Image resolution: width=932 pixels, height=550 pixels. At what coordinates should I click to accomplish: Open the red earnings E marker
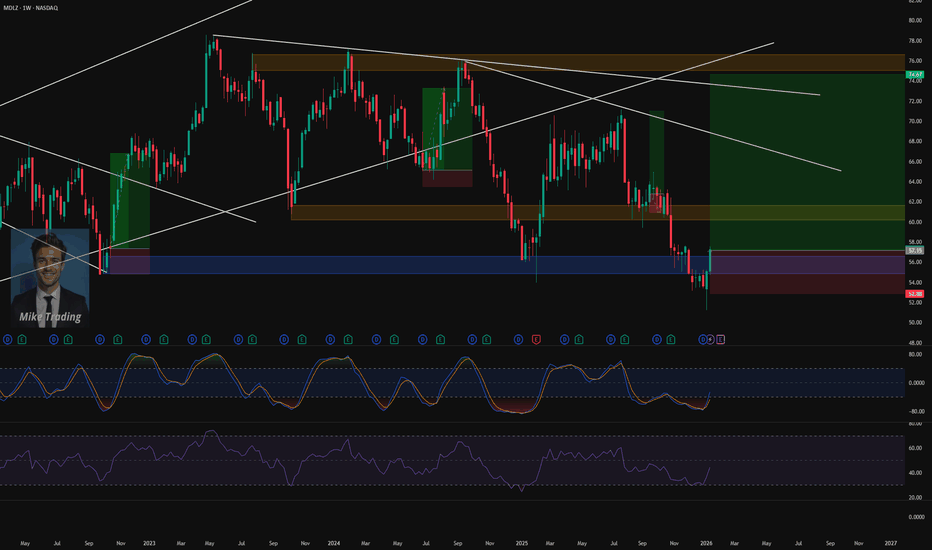click(x=536, y=340)
